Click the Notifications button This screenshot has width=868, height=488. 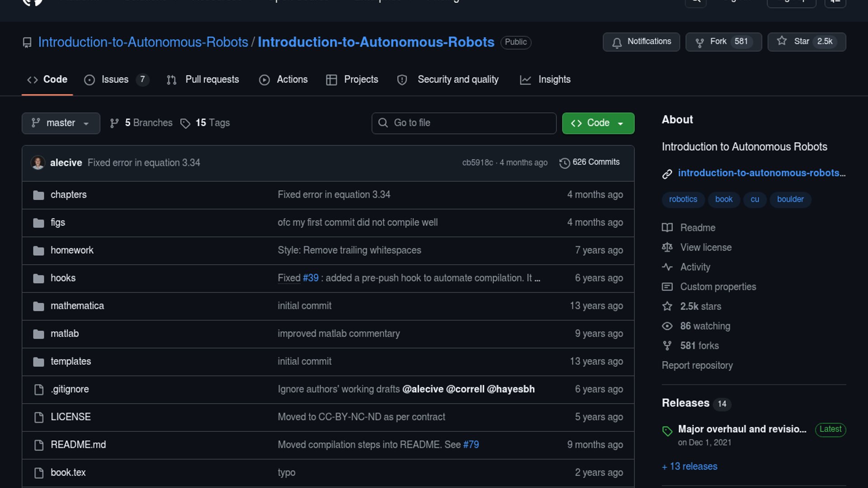pyautogui.click(x=641, y=42)
